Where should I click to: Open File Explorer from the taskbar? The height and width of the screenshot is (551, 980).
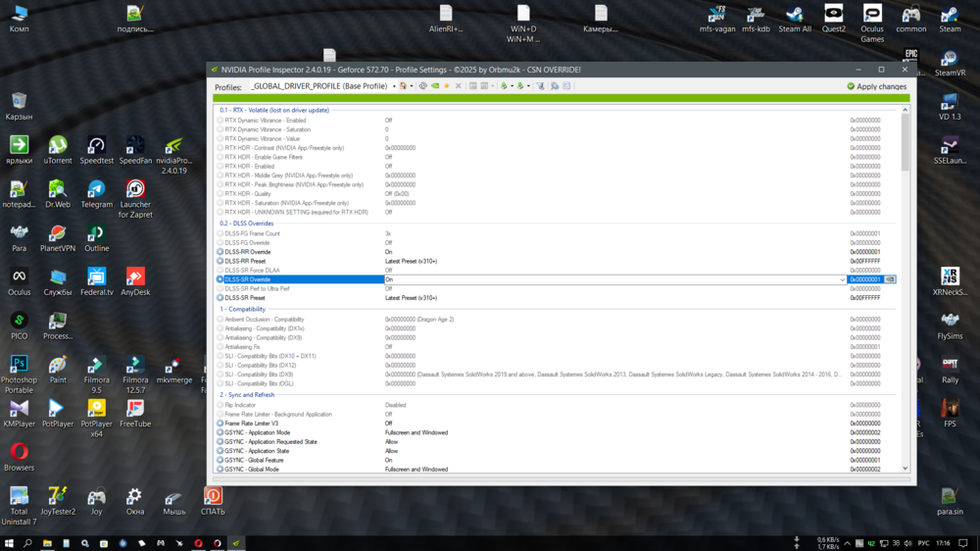47,543
